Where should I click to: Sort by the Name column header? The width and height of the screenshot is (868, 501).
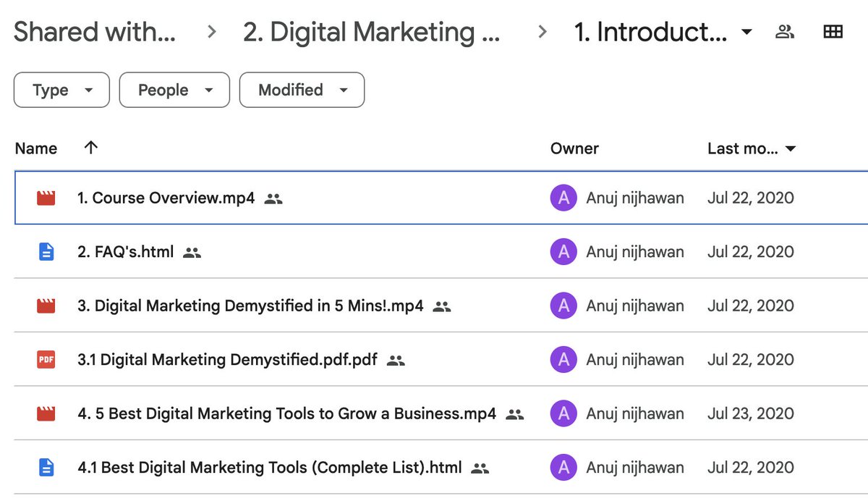(x=36, y=148)
